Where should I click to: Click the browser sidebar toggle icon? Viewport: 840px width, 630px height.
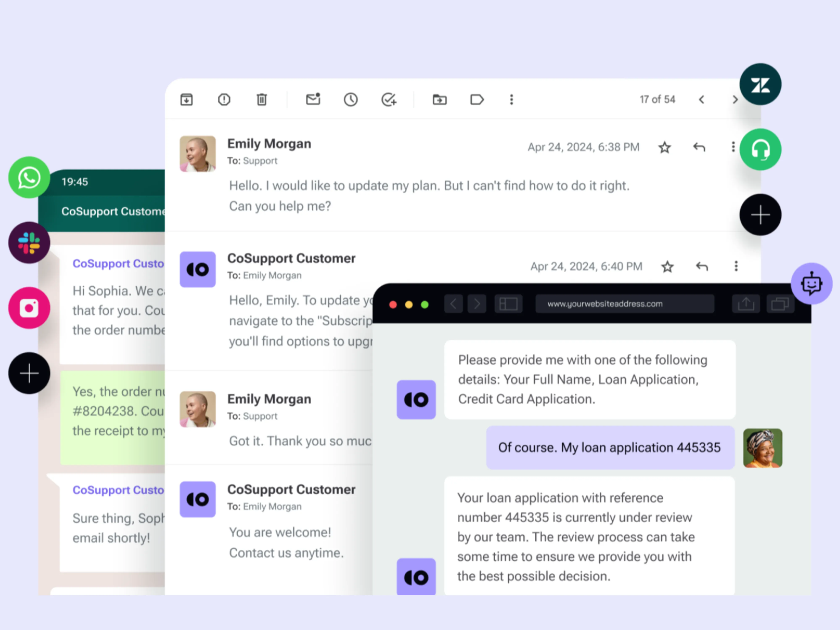point(508,304)
